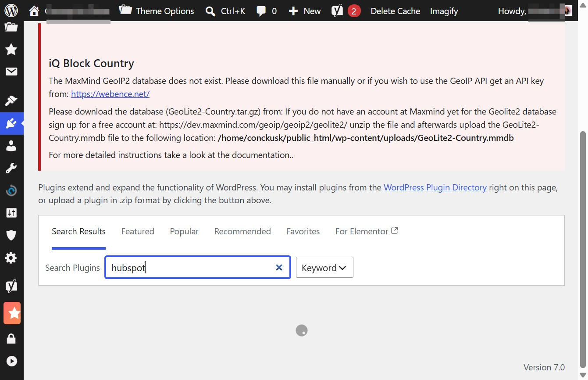Viewport: 588px width, 380px height.
Task: Click the GeoLite2-Country.mmdb upload path text
Action: [x=366, y=138]
